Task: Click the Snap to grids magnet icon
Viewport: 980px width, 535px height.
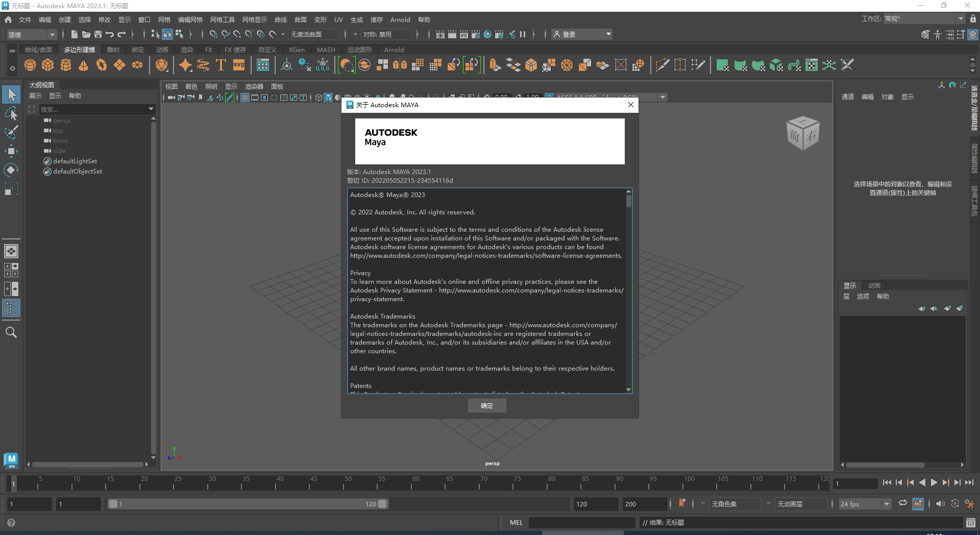Action: click(214, 34)
